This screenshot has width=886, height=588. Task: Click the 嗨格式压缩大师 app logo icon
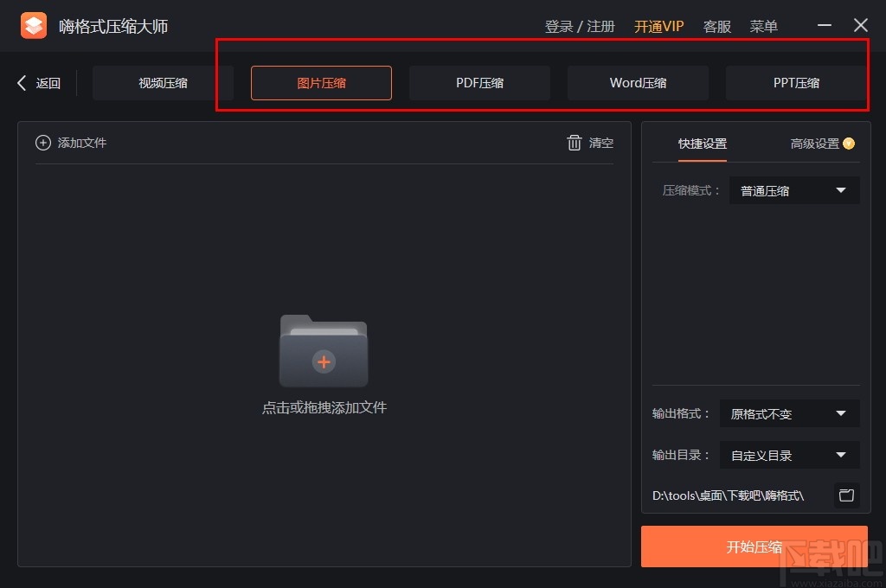pyautogui.click(x=33, y=25)
